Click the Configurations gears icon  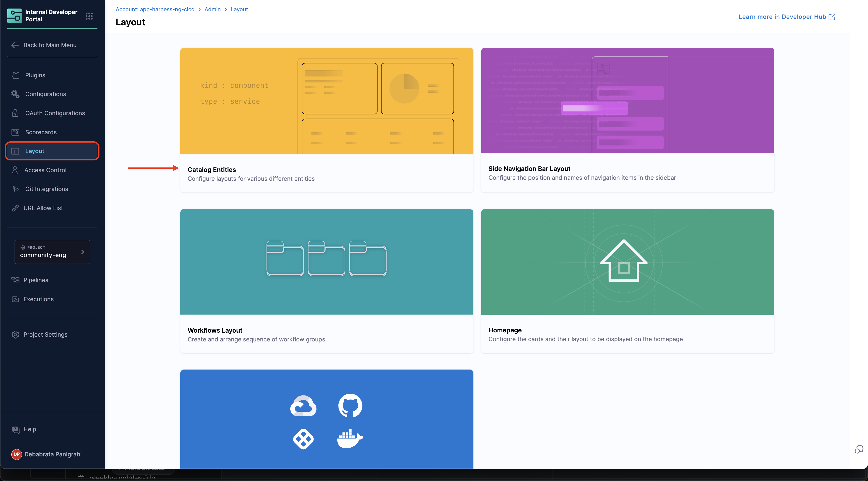point(15,94)
